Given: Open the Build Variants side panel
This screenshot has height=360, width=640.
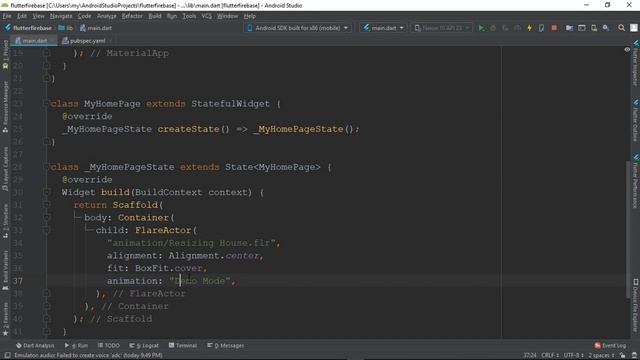Looking at the screenshot, I should tap(5, 270).
